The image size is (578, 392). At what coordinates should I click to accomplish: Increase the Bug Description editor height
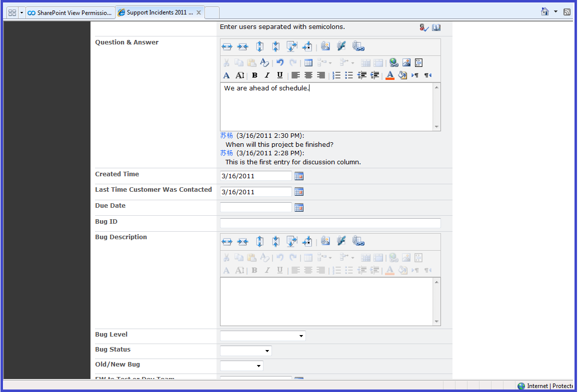tap(259, 242)
